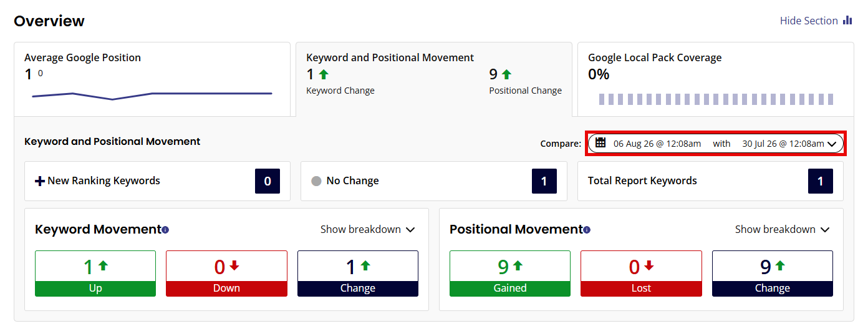Click the calendar icon in Compare selector
This screenshot has width=868, height=326.
pyautogui.click(x=600, y=142)
